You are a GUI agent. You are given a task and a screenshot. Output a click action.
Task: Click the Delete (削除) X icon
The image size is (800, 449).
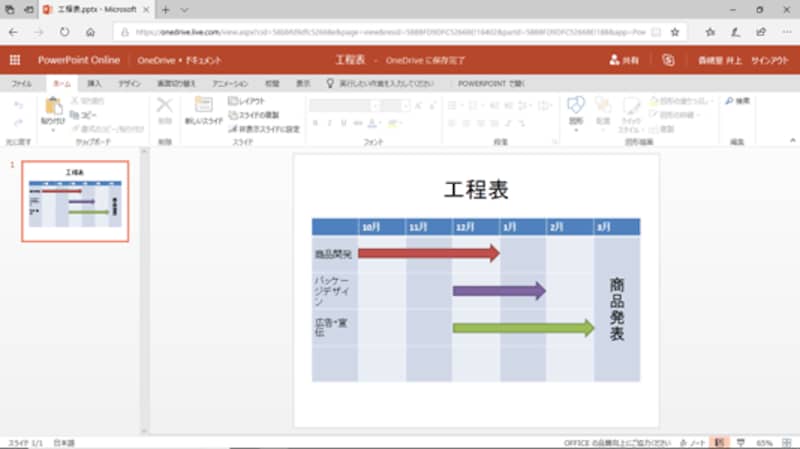point(165,105)
